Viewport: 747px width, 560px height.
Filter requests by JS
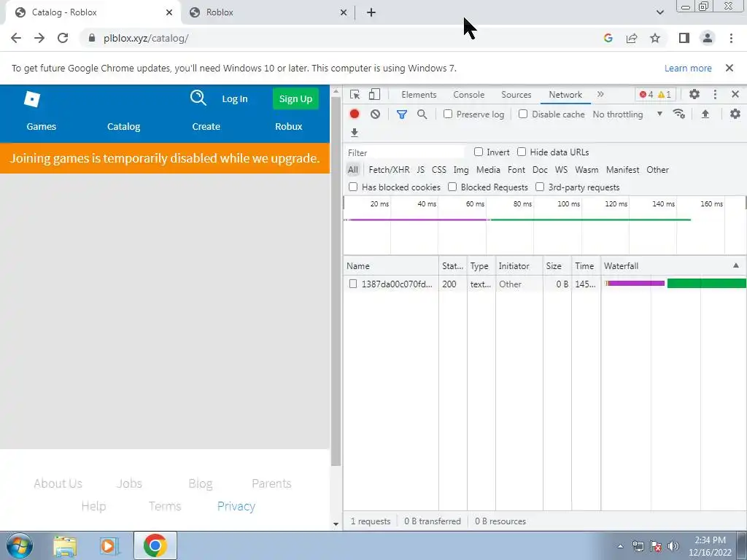[x=420, y=169]
